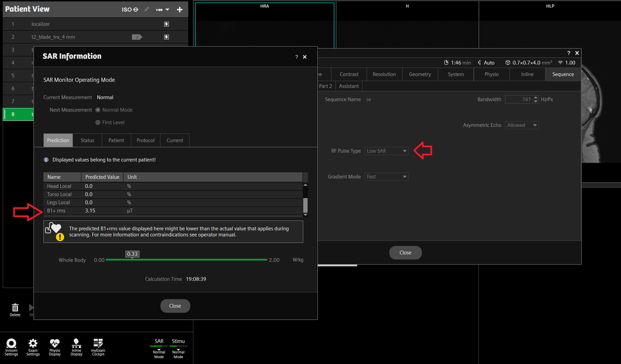621x364 pixels.
Task: Click Close in the sequence parameter window
Action: click(405, 253)
